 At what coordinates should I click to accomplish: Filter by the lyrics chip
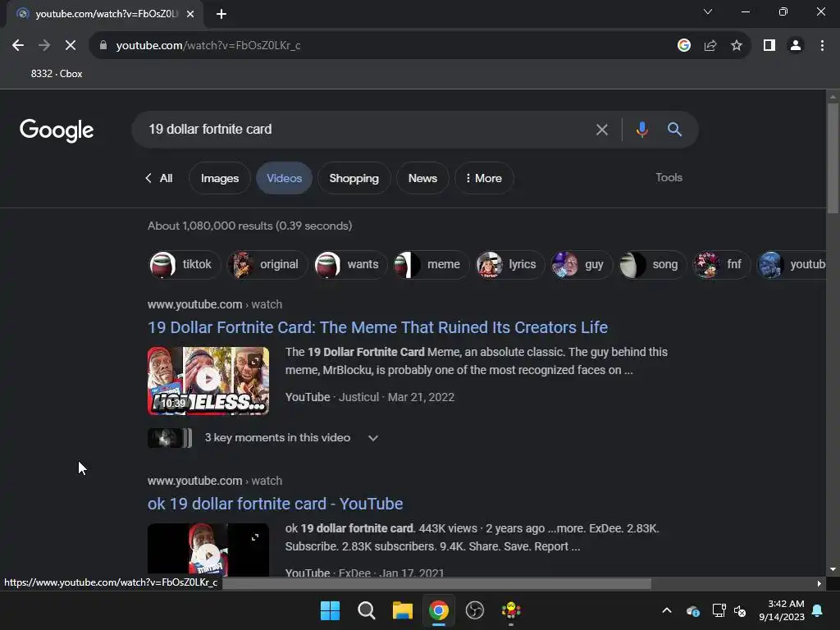coord(510,265)
